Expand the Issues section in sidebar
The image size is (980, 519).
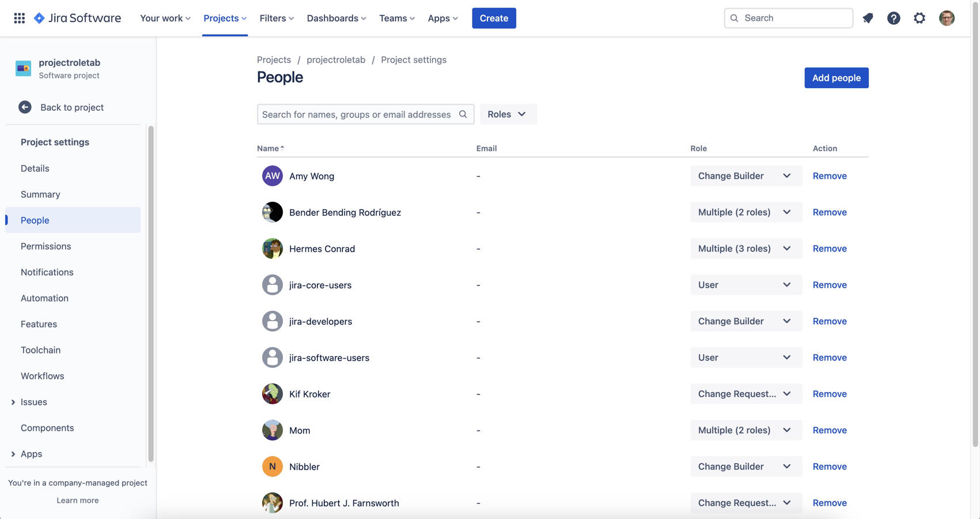[13, 402]
